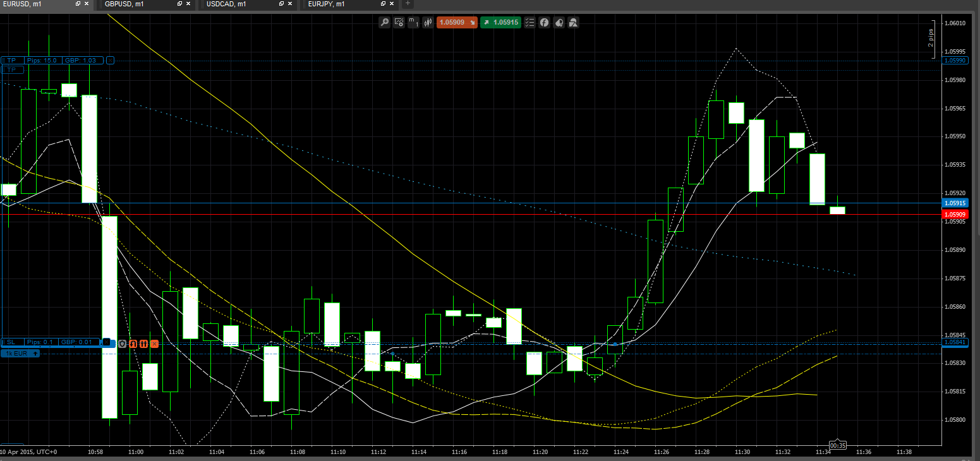Viewport: 980px width, 461px height.
Task: Click the cBots robot head icon
Action: [x=559, y=23]
